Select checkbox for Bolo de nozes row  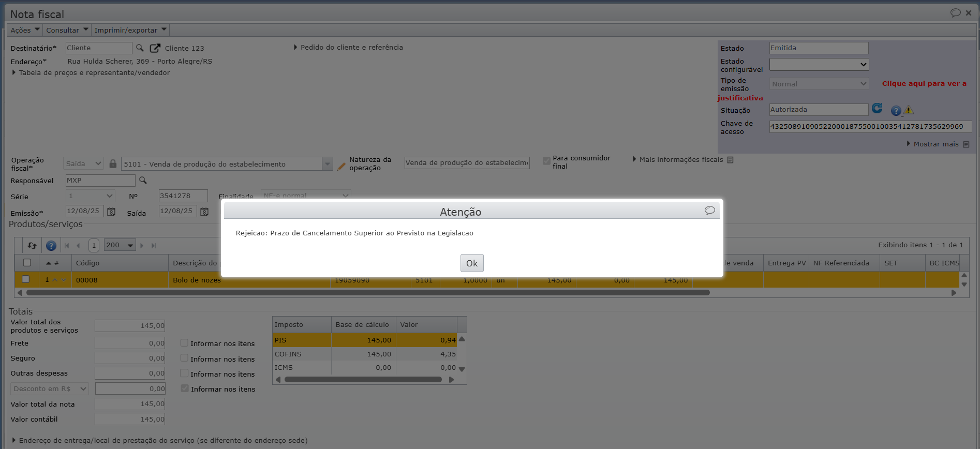pyautogui.click(x=25, y=279)
